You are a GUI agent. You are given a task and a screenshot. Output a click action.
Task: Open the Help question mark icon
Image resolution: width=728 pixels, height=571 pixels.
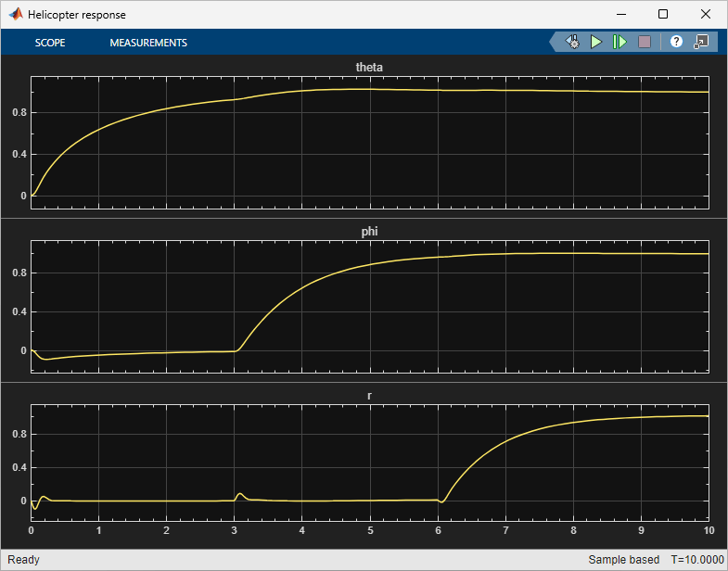(x=676, y=43)
